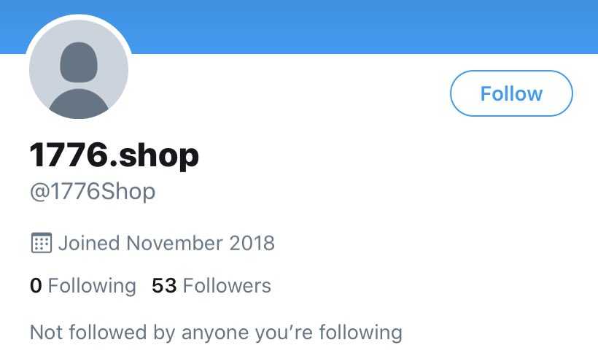
Task: Click the Follow button
Action: 511,93
